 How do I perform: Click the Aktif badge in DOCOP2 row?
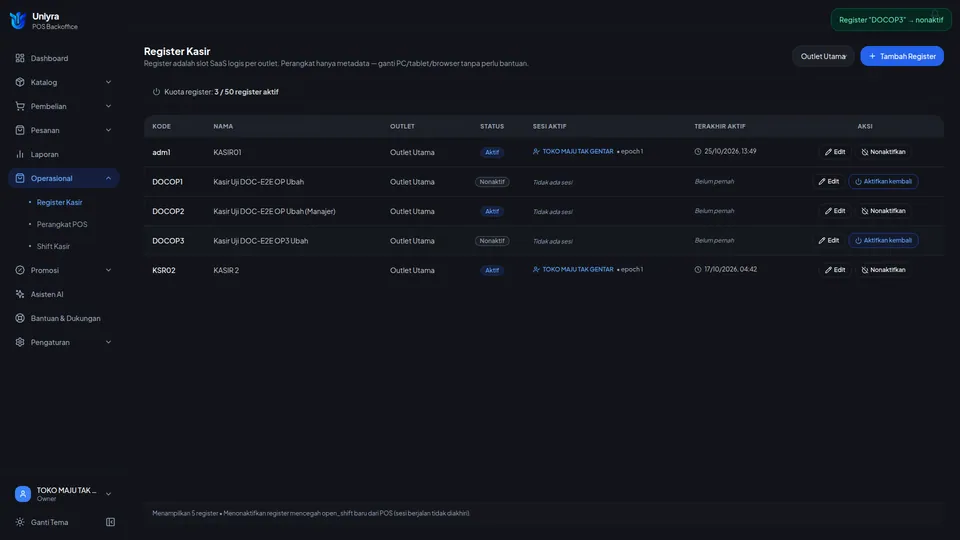(x=492, y=211)
